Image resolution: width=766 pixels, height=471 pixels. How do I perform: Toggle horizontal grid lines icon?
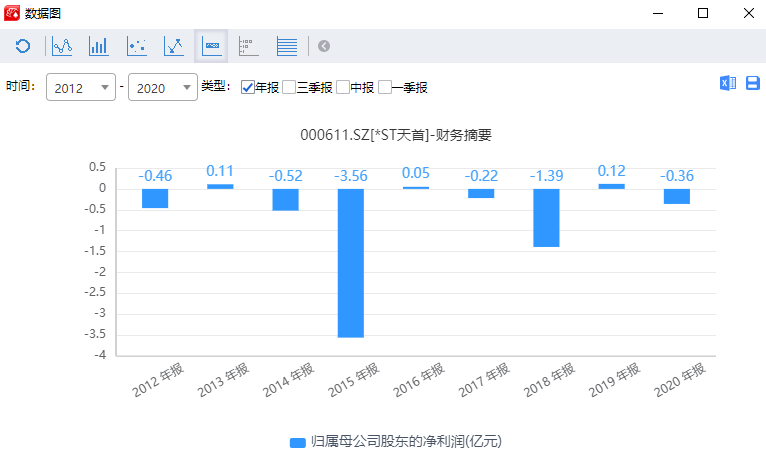pyautogui.click(x=286, y=46)
